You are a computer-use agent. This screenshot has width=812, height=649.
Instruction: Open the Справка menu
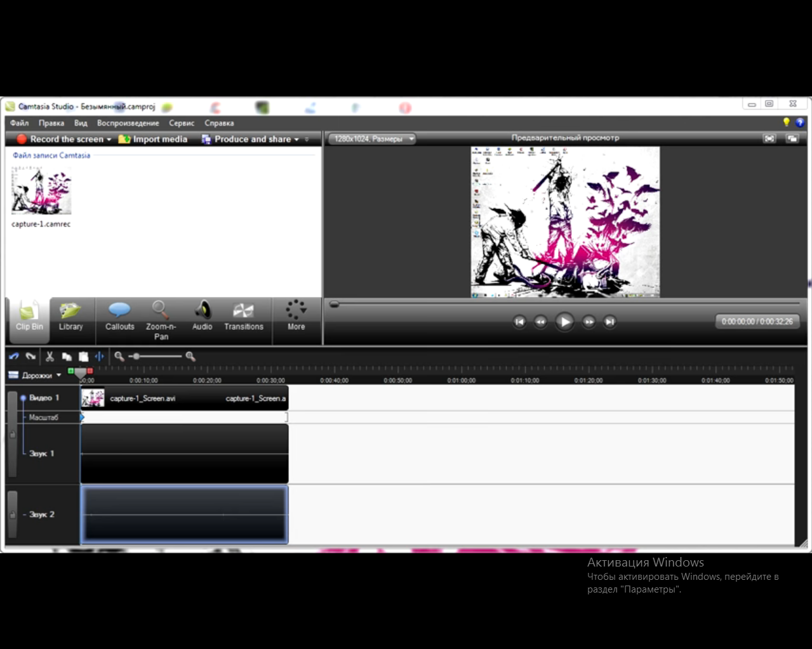click(x=219, y=123)
